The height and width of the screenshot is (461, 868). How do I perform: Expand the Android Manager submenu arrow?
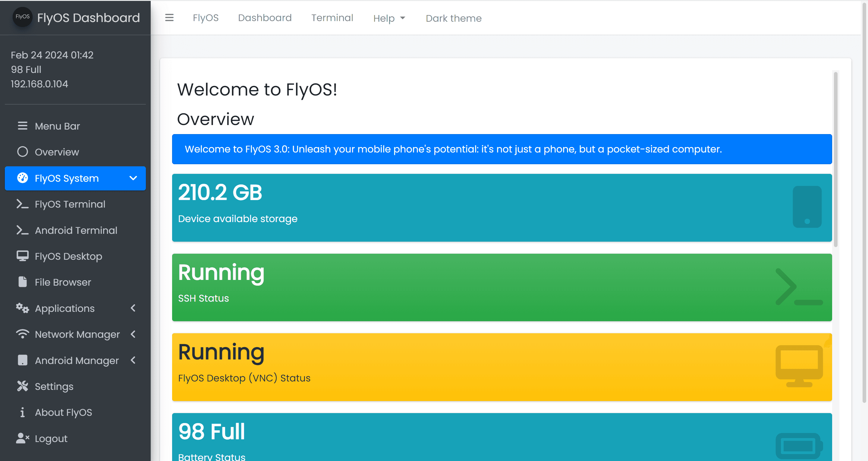133,360
